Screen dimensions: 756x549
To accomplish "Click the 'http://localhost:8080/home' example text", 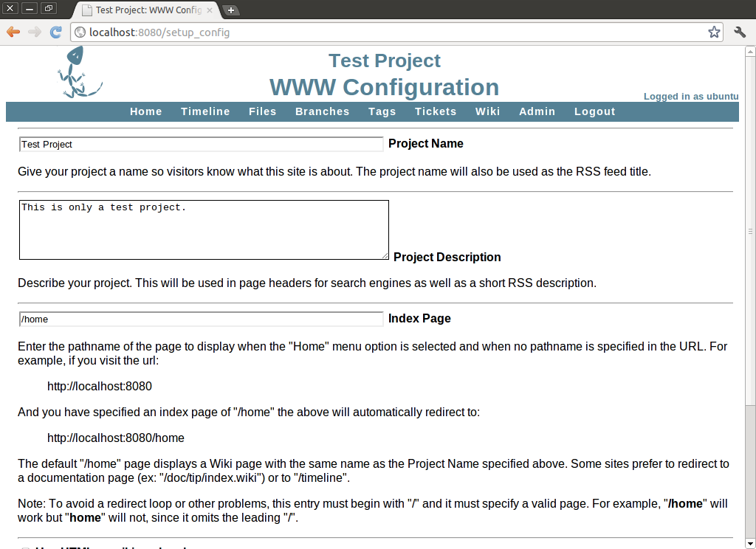I will coord(116,438).
